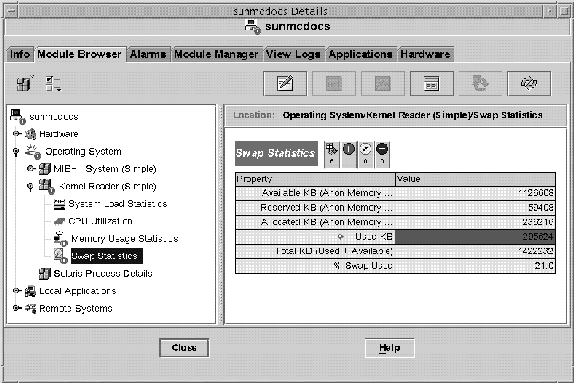
Task: Click the sunmcdocs host icon in header
Action: click(x=253, y=27)
